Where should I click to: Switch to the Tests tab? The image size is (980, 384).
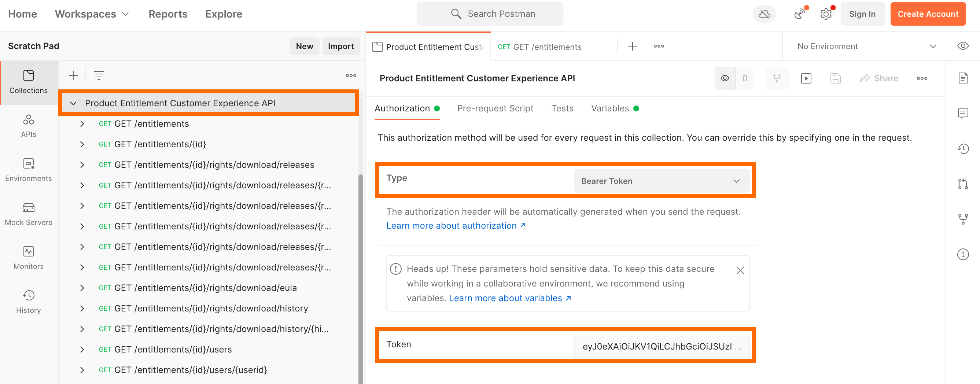(562, 109)
